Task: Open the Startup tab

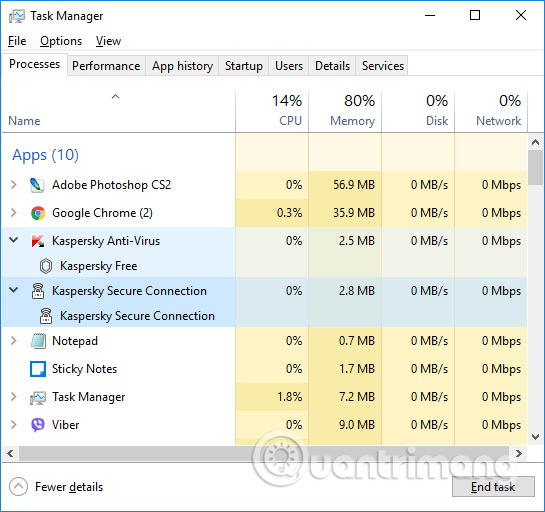Action: pos(243,66)
